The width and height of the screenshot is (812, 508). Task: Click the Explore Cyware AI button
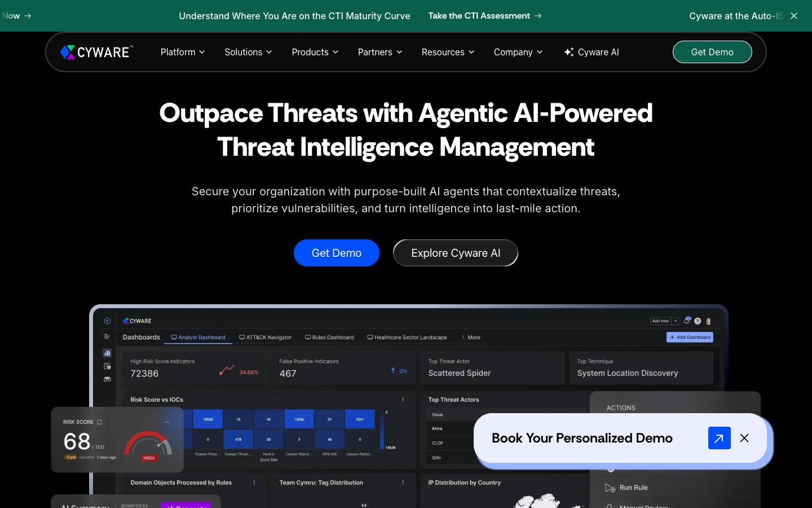pos(456,253)
